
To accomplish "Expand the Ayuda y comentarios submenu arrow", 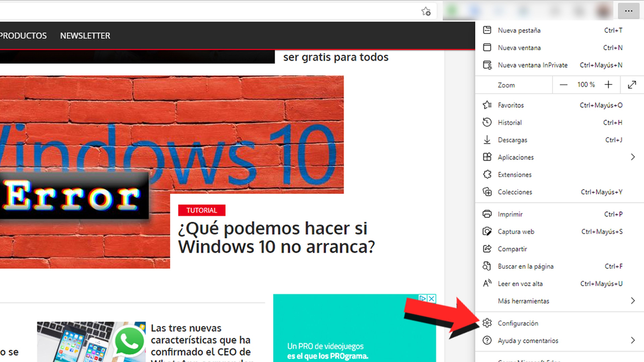I will (x=633, y=341).
